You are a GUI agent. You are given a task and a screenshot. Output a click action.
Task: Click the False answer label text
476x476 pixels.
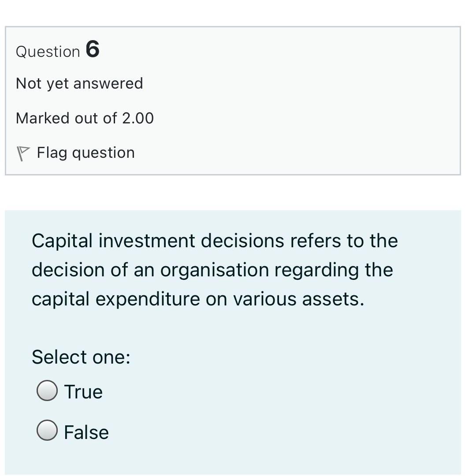86,431
